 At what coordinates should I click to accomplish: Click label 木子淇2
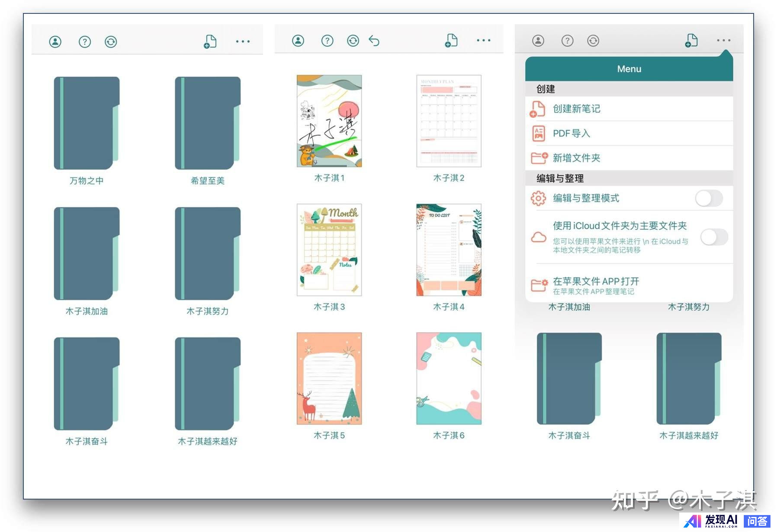[449, 178]
